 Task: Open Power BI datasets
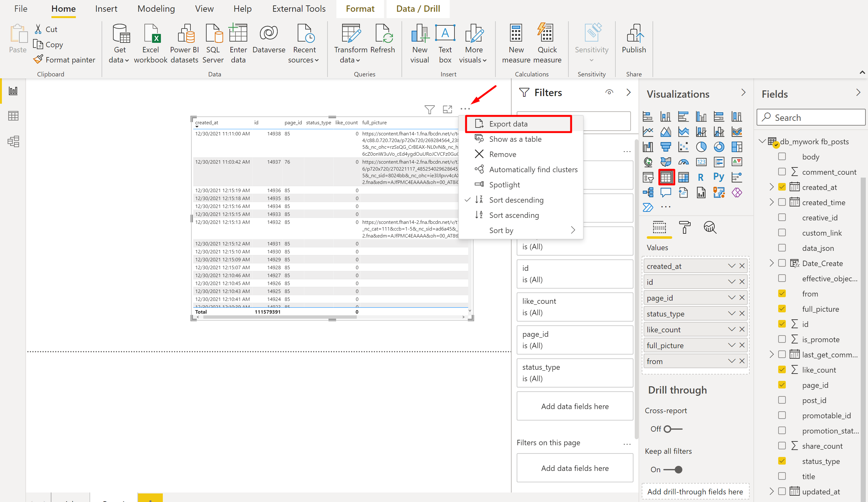[x=184, y=44]
